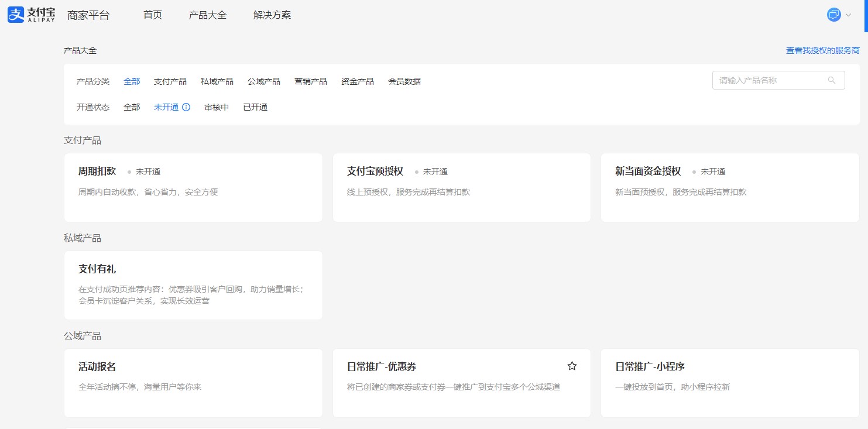Click the 产品大全 breadcrumb heading
This screenshot has width=868, height=429.
(x=80, y=51)
